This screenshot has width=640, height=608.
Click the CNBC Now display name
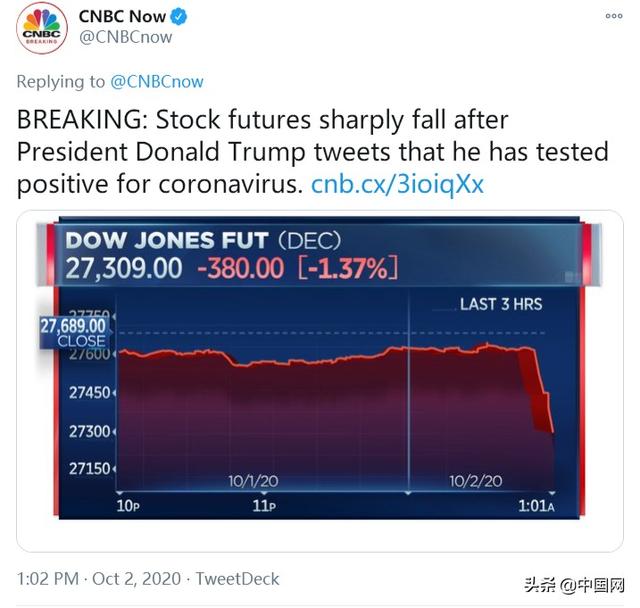click(122, 17)
